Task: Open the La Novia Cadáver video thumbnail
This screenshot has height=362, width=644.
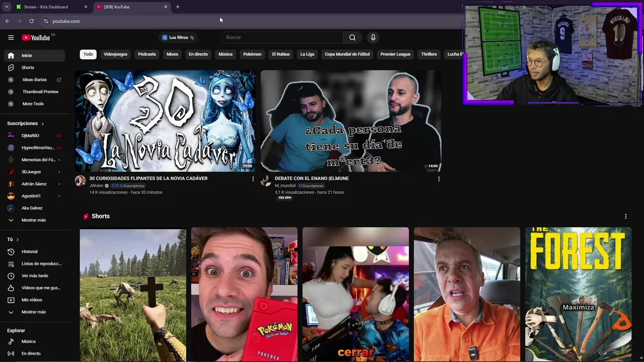Action: [x=165, y=121]
